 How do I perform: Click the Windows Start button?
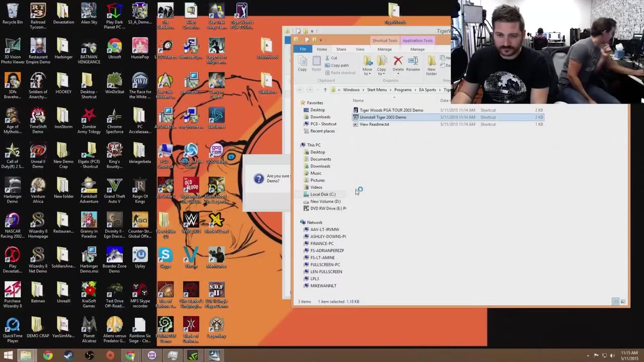click(x=8, y=355)
